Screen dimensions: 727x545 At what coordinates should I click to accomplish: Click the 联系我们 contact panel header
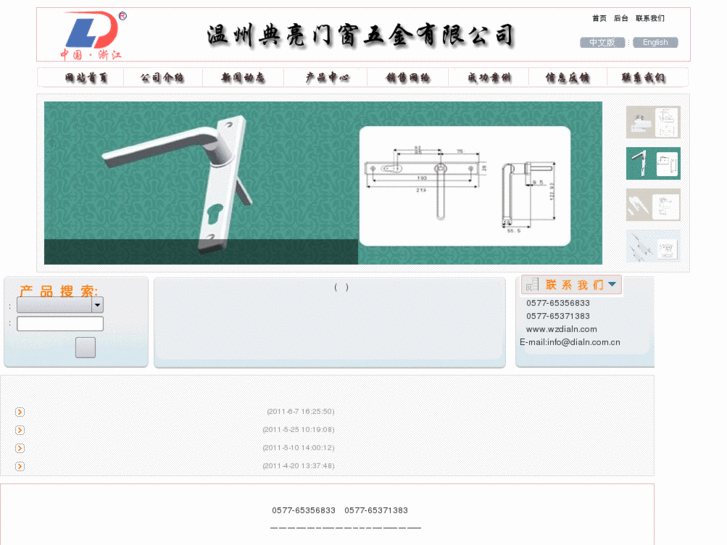tap(571, 285)
